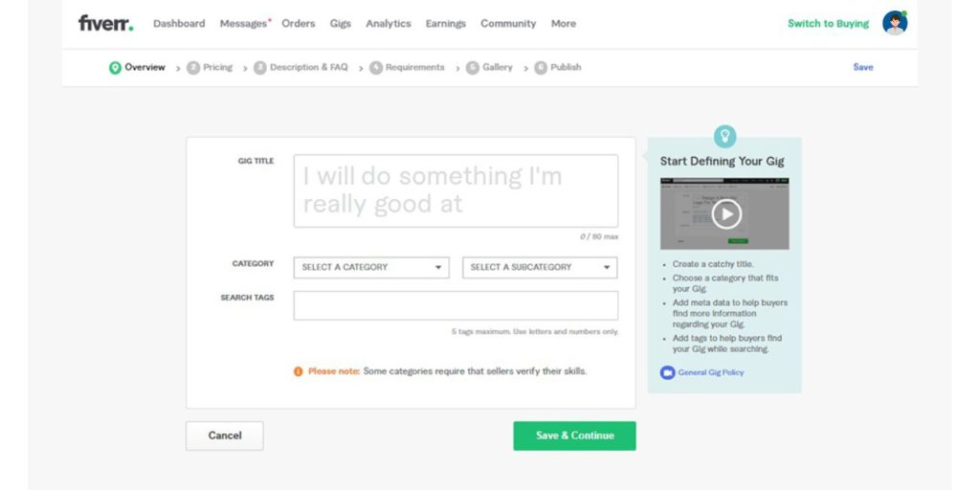Screen dimensions: 980x490
Task: Click the '5 tags maximum' hint text
Action: click(x=535, y=332)
